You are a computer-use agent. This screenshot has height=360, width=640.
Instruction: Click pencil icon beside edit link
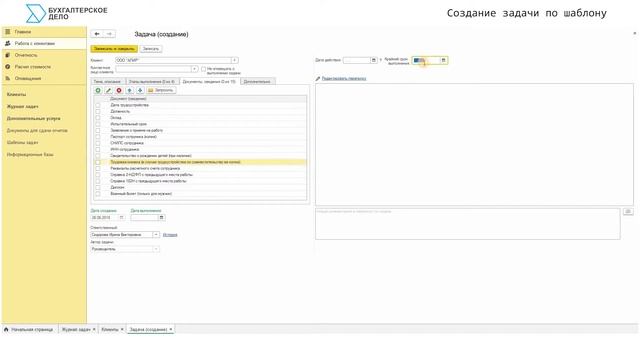[318, 78]
